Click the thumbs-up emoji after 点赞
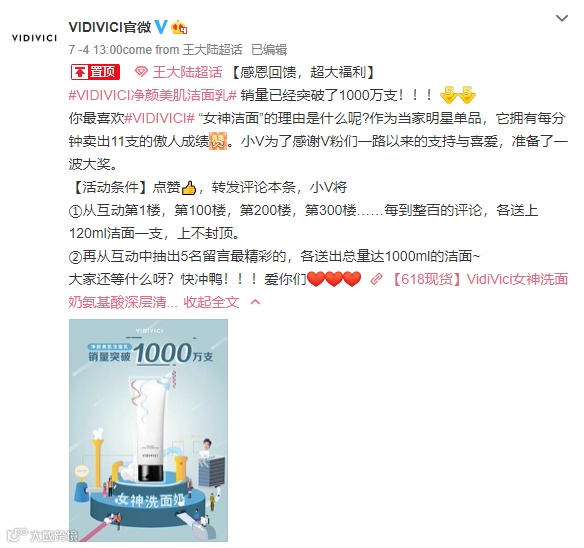 pyautogui.click(x=188, y=187)
